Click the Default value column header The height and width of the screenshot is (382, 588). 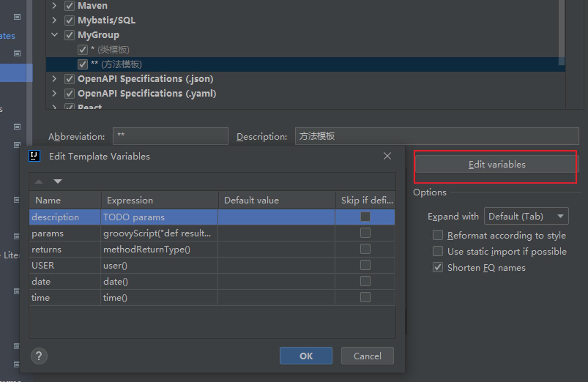pos(277,200)
